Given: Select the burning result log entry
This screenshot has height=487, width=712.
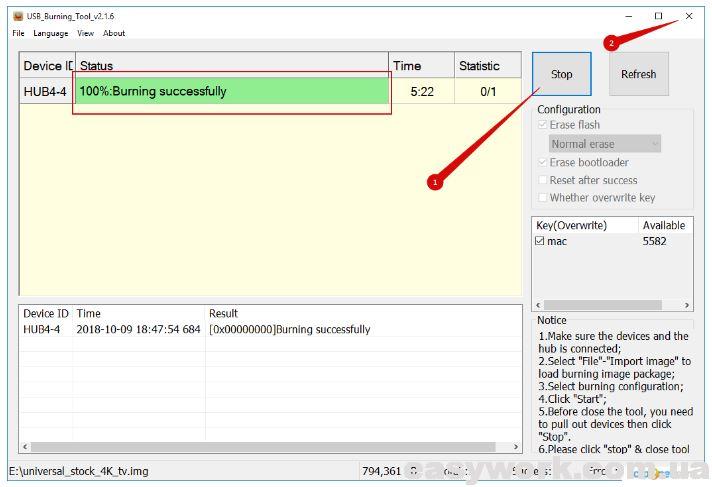Looking at the screenshot, I should 289,329.
